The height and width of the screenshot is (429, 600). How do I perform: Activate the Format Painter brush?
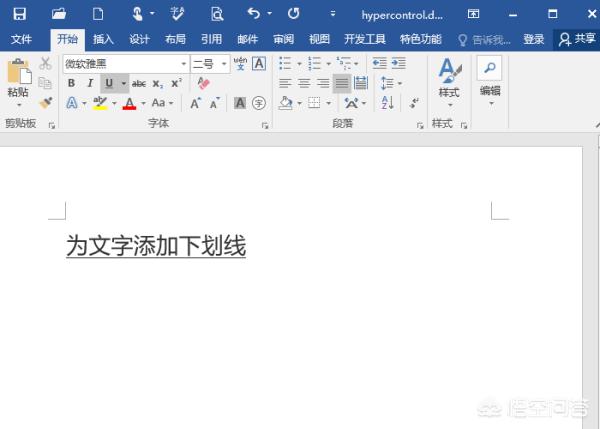[46, 103]
